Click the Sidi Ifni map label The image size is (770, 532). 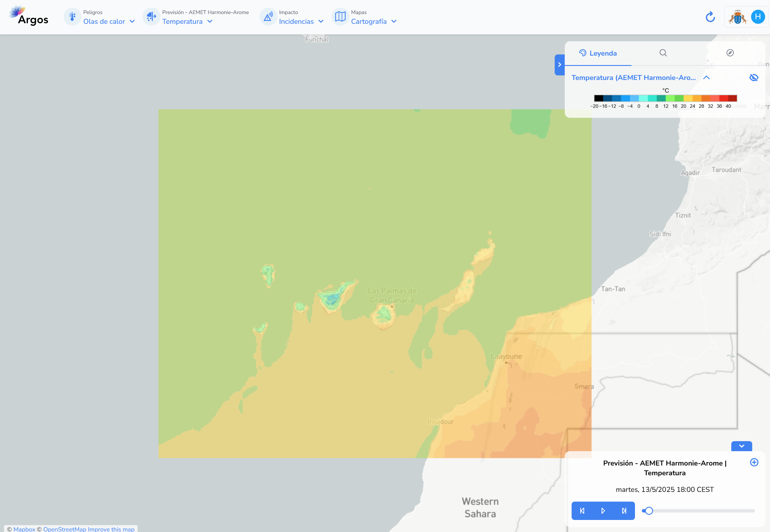pos(660,234)
